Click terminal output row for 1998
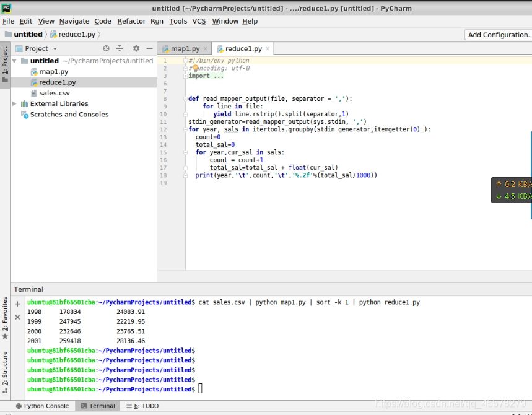 [x=86, y=312]
